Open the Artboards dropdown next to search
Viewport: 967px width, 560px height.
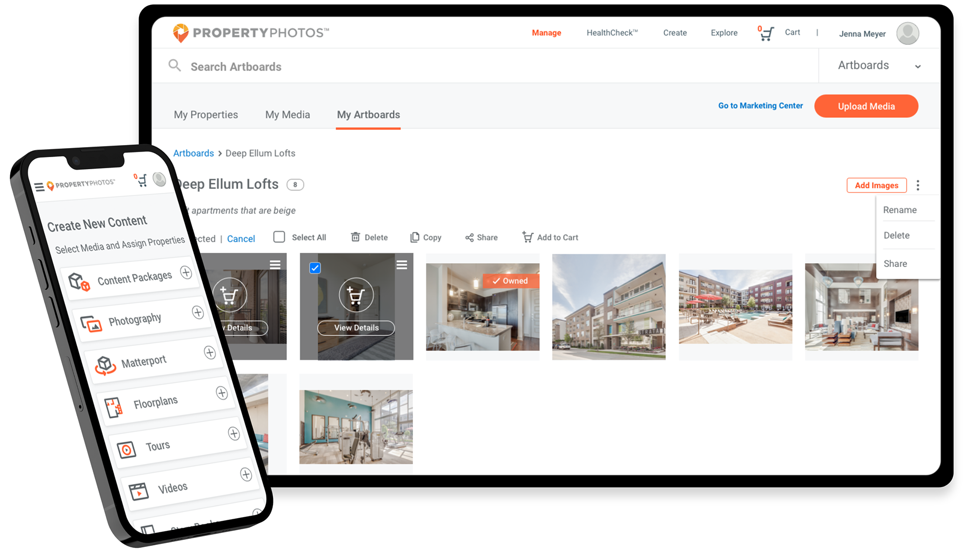click(x=879, y=65)
